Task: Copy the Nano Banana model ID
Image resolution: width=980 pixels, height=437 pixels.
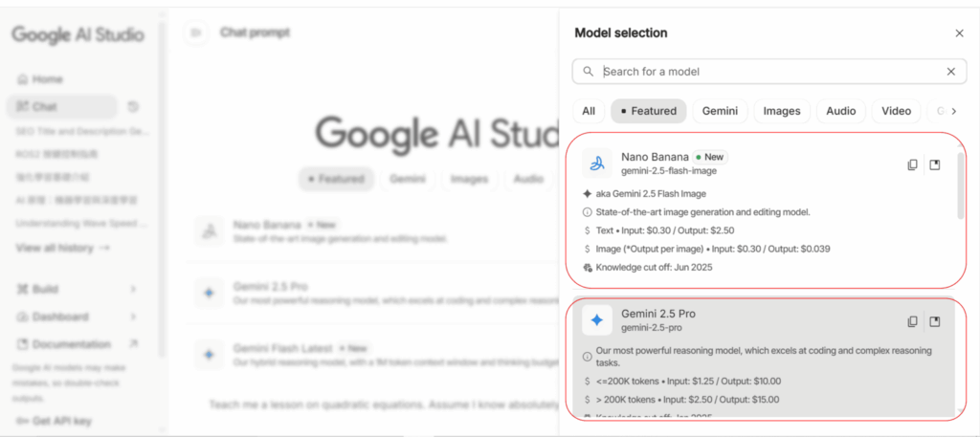Action: 912,164
